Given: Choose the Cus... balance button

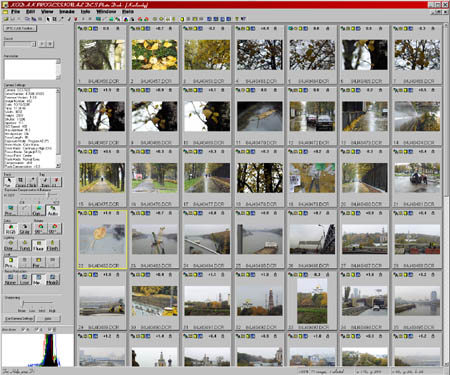Looking at the screenshot, I should tap(38, 210).
